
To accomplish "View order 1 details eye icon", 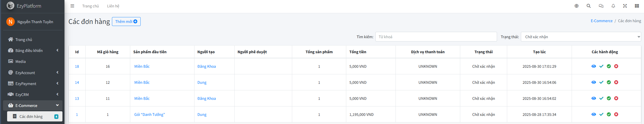I will tap(593, 114).
